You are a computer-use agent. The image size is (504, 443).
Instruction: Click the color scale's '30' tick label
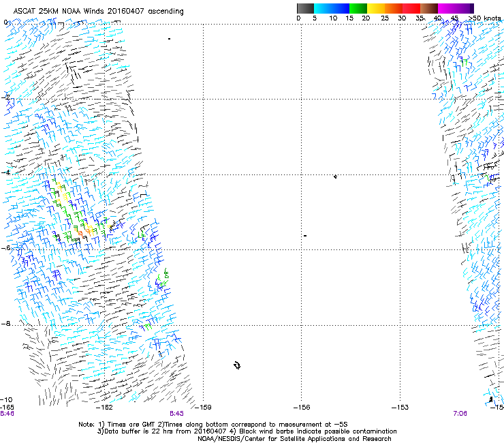(x=402, y=18)
